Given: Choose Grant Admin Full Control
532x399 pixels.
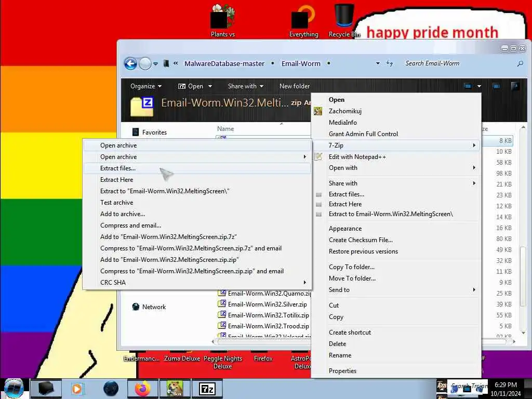Looking at the screenshot, I should point(396,134).
